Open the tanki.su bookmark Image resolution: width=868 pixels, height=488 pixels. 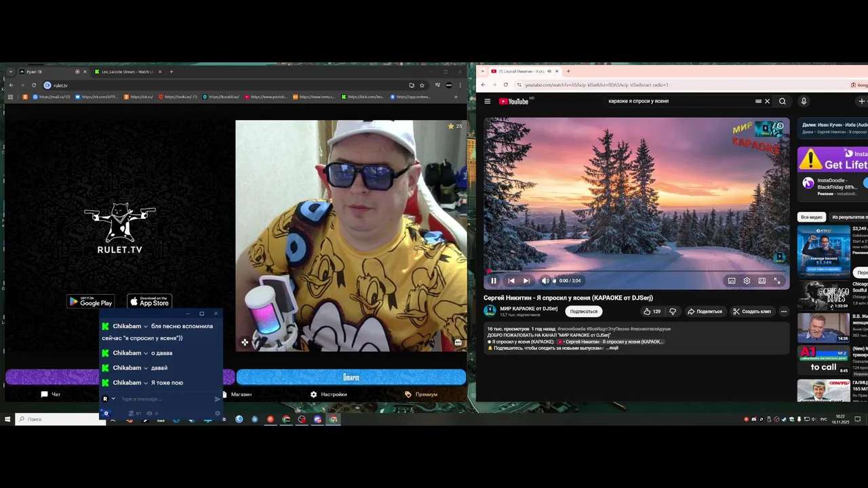[x=178, y=97]
